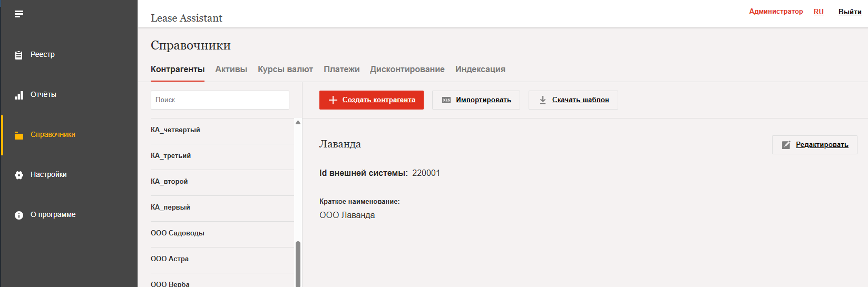Select ООО Садоводы in the contractor list
Viewport: 868px width, 287px height.
[x=178, y=233]
